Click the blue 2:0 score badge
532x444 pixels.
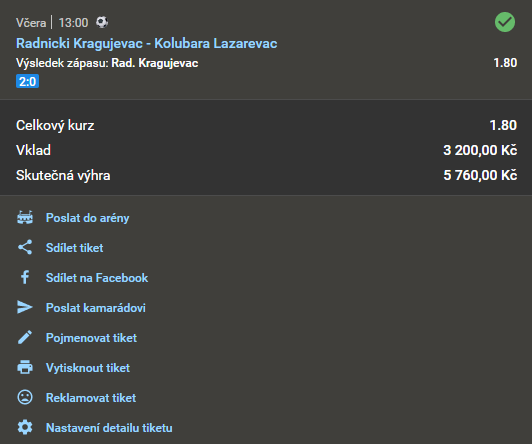27,81
